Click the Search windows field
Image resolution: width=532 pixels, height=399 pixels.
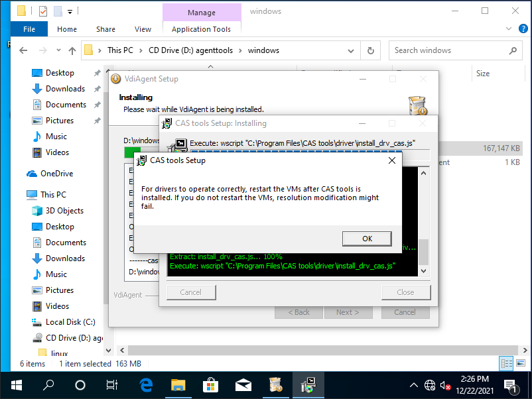pos(455,50)
